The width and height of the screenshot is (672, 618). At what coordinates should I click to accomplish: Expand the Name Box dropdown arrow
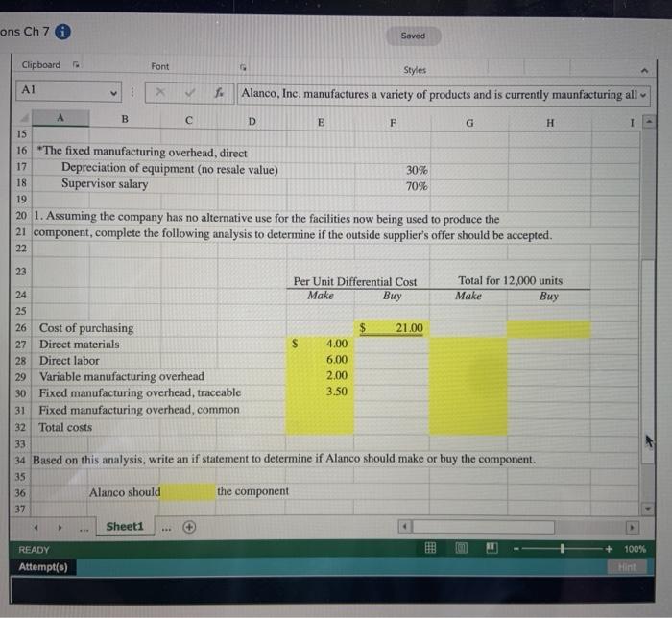(113, 92)
